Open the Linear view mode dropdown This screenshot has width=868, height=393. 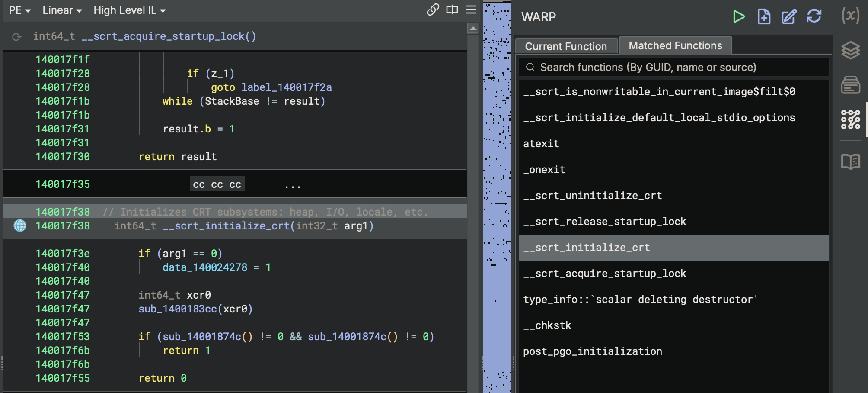coord(62,10)
